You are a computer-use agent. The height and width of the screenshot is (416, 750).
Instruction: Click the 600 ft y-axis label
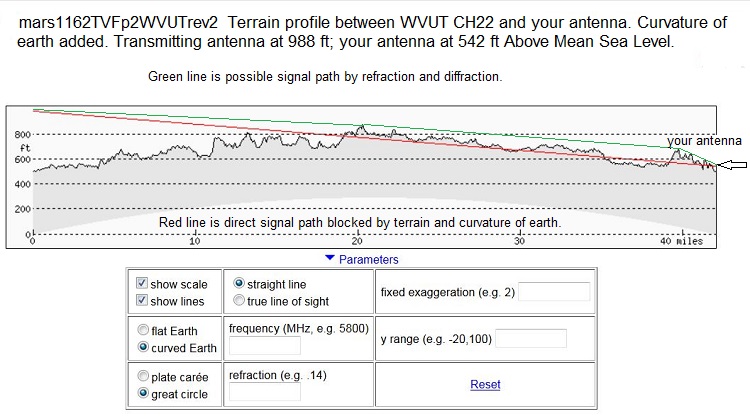(22, 160)
